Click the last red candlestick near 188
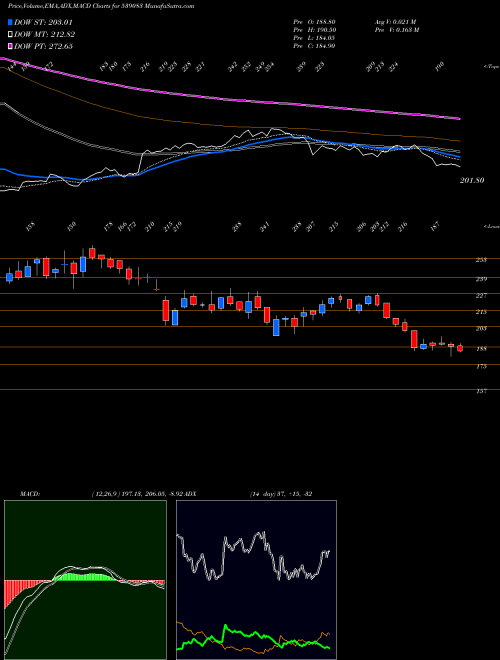The height and width of the screenshot is (660, 500). pos(460,348)
